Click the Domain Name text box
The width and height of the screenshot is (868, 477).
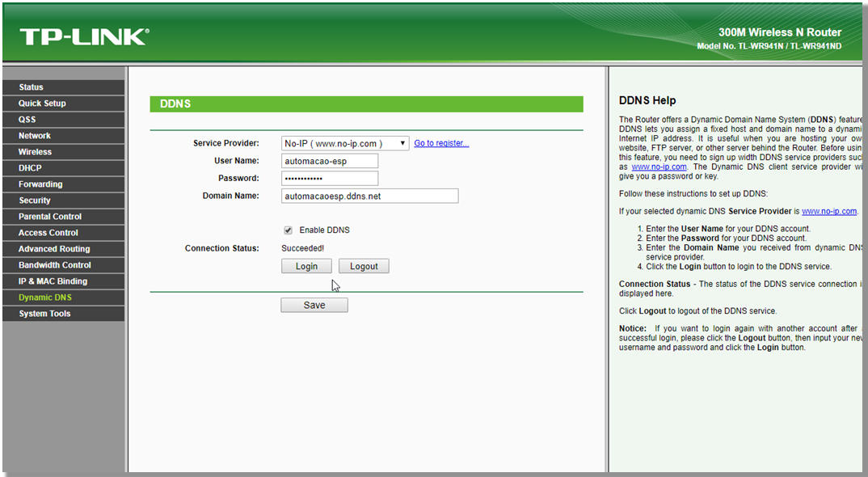pos(370,196)
